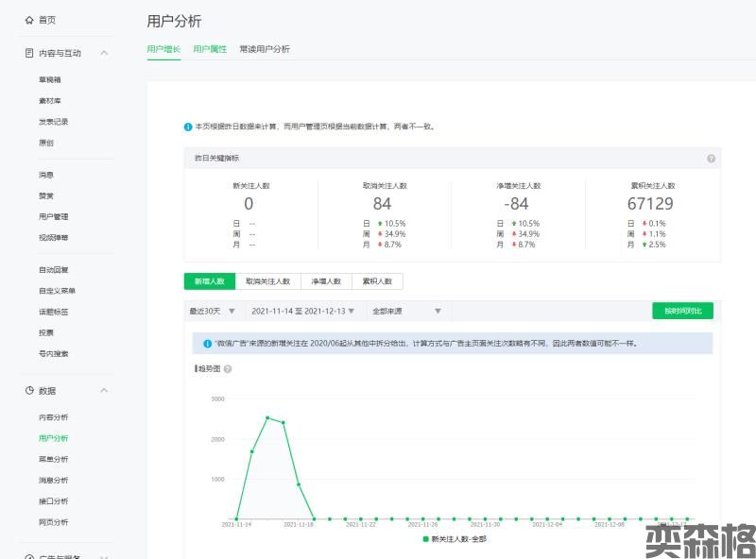Click the blue info icon before 微信广告 notice

click(x=207, y=344)
